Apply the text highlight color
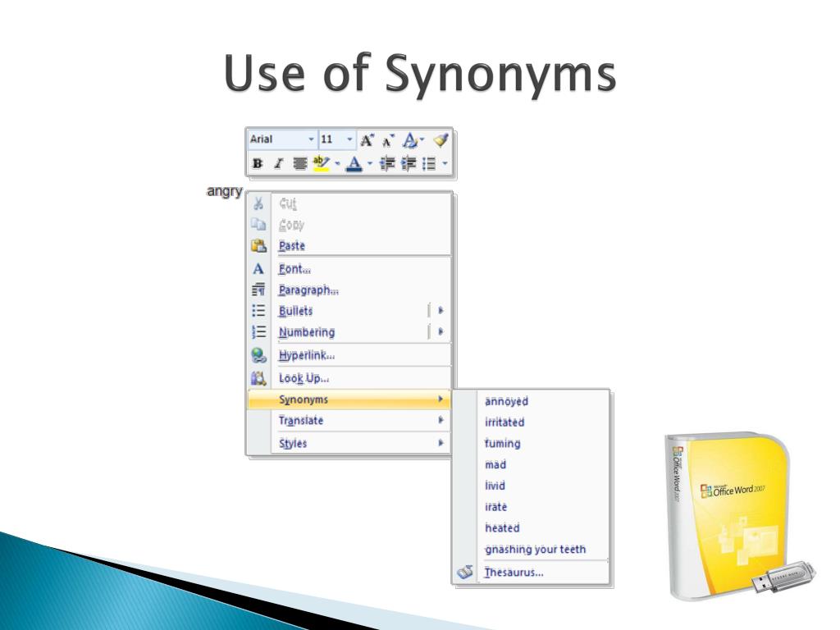The image size is (840, 630). [321, 163]
